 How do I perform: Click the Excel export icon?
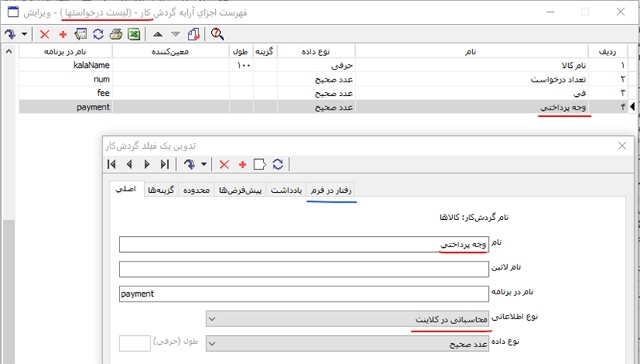[x=134, y=34]
